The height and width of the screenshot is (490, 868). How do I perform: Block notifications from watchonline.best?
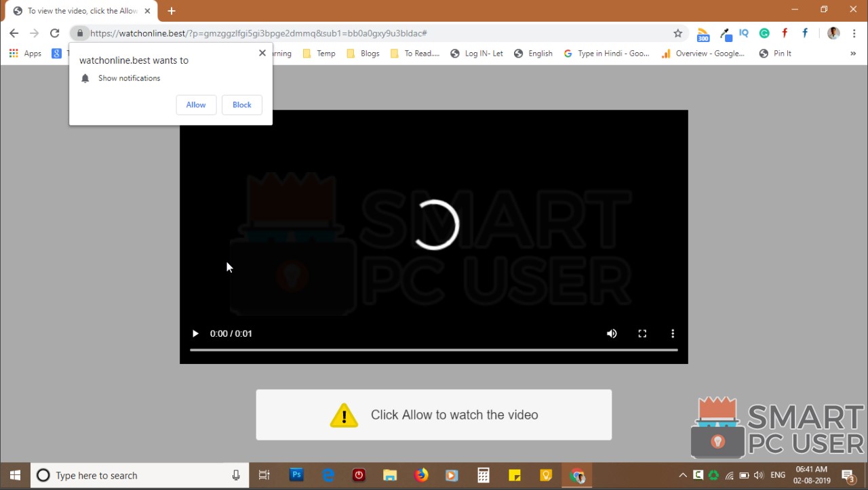(241, 104)
